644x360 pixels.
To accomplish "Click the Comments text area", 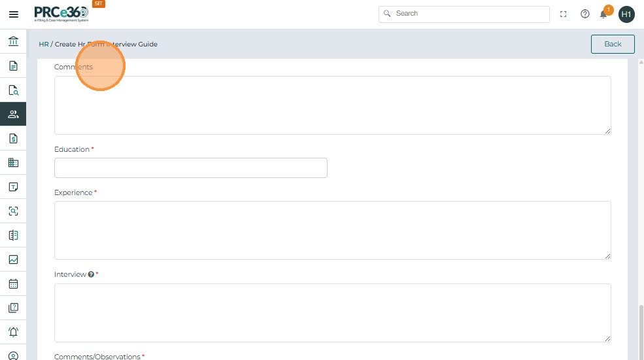I will click(x=332, y=105).
